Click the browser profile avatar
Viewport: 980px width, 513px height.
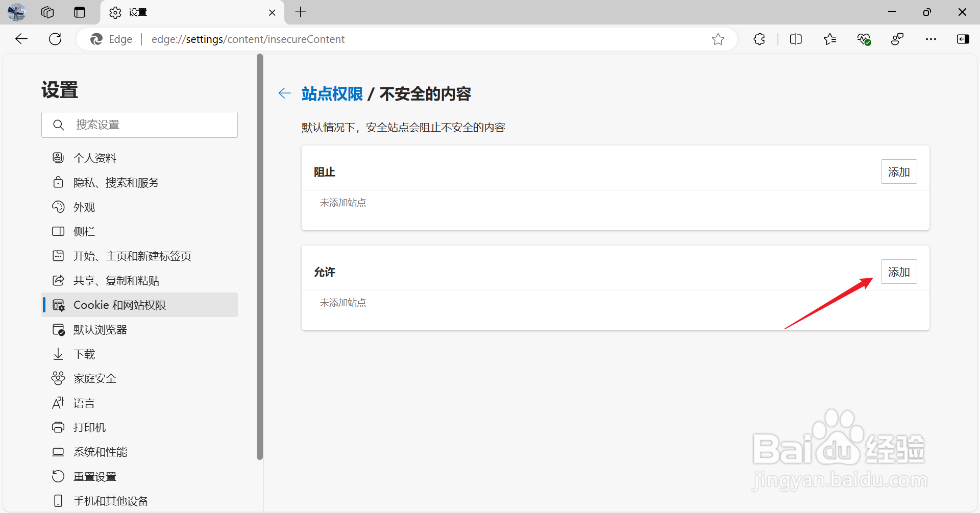[16, 12]
